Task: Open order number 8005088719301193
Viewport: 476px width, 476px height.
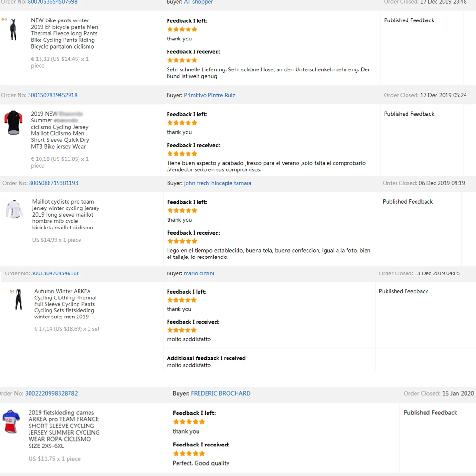Action: [54, 183]
